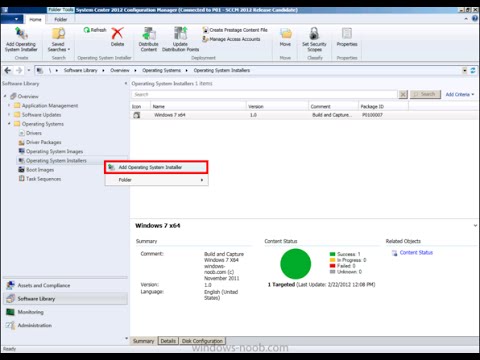Viewport: 480px width, 360px height.
Task: Sort by Name column header
Action: [x=198, y=106]
